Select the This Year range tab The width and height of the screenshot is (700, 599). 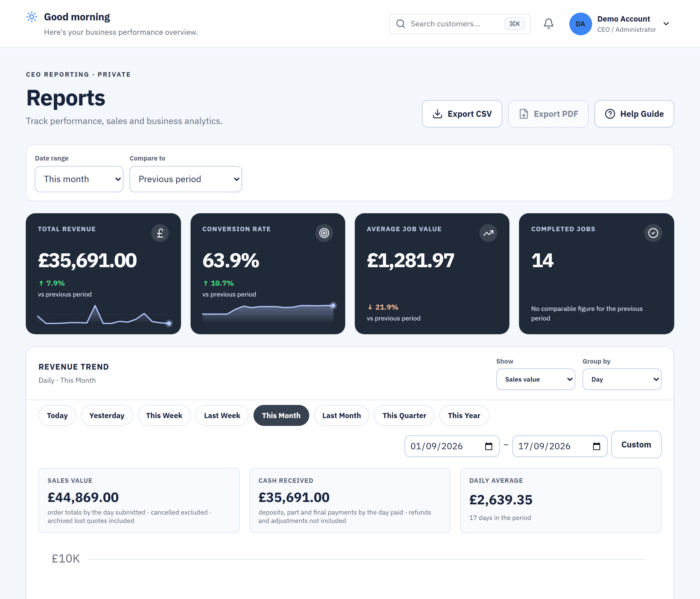[x=464, y=415]
